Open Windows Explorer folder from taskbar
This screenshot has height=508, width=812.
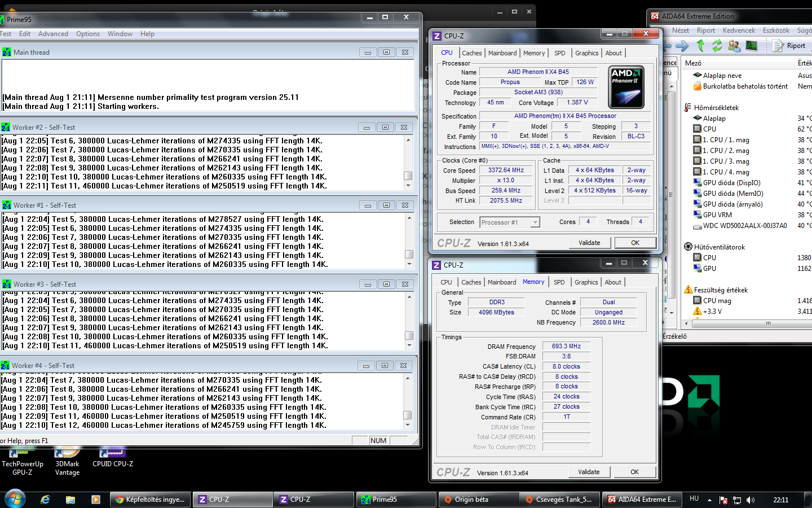coord(70,500)
